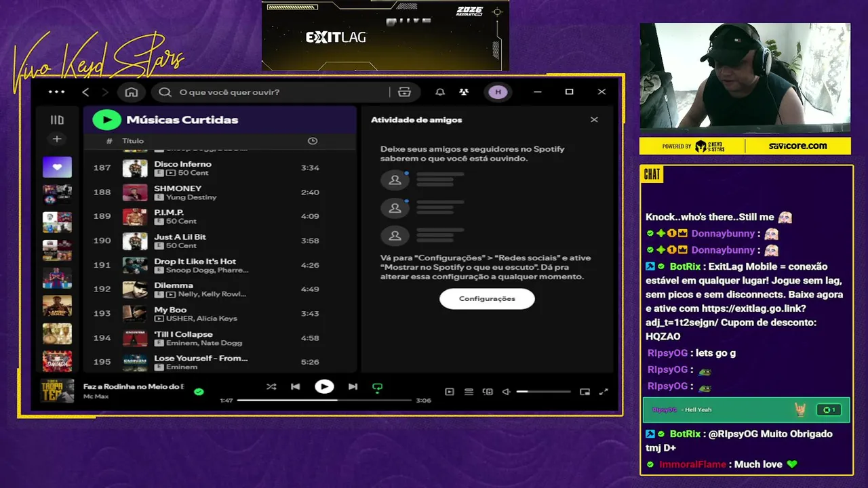Viewport: 868px width, 488px height.
Task: Open the notifications bell
Action: pos(440,92)
